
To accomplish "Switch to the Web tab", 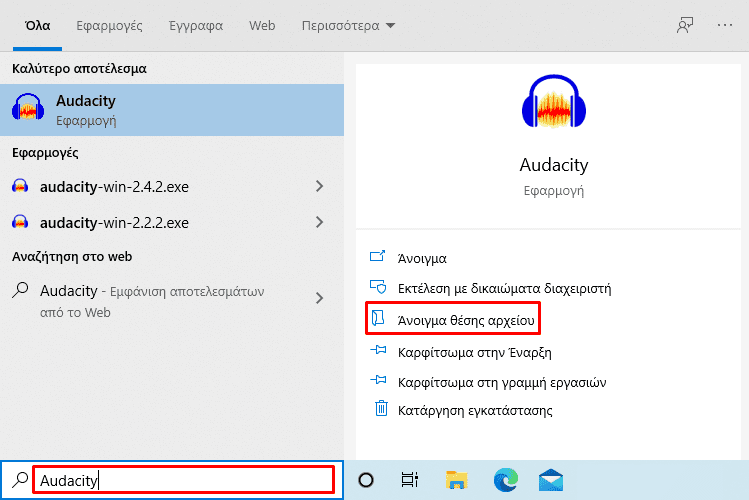I will point(262,25).
